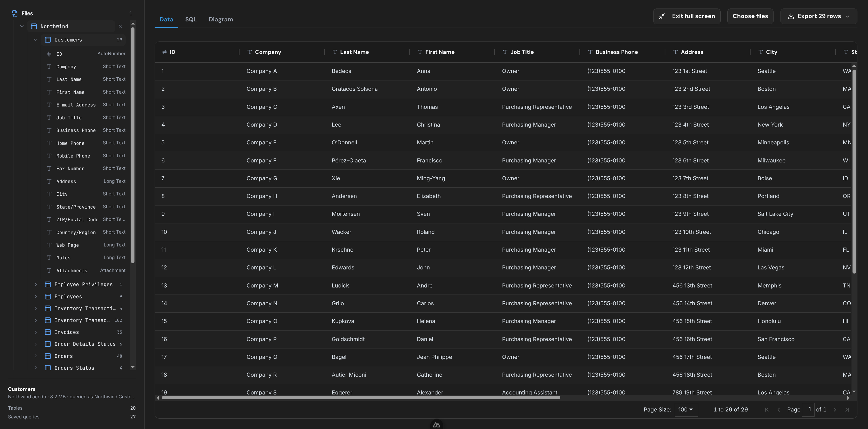Screen dimensions: 868x429
Task: Close the Northwind file with X icon
Action: (x=120, y=26)
